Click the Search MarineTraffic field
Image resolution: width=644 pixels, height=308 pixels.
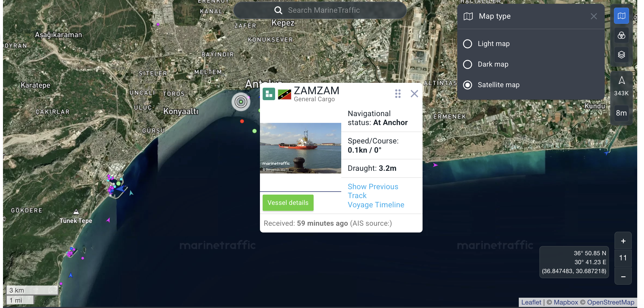coord(320,10)
